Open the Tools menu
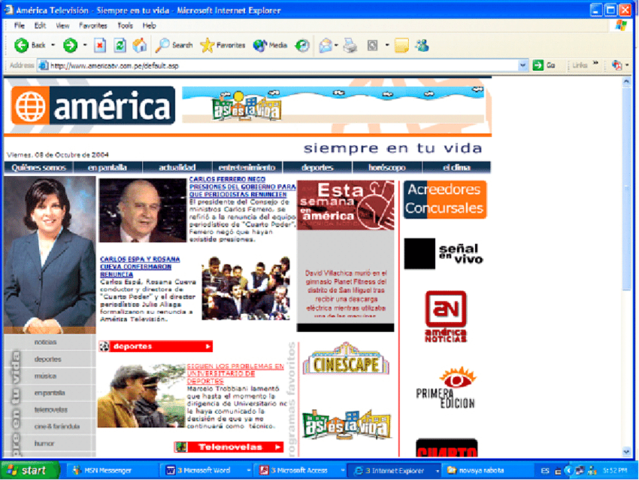 point(125,26)
